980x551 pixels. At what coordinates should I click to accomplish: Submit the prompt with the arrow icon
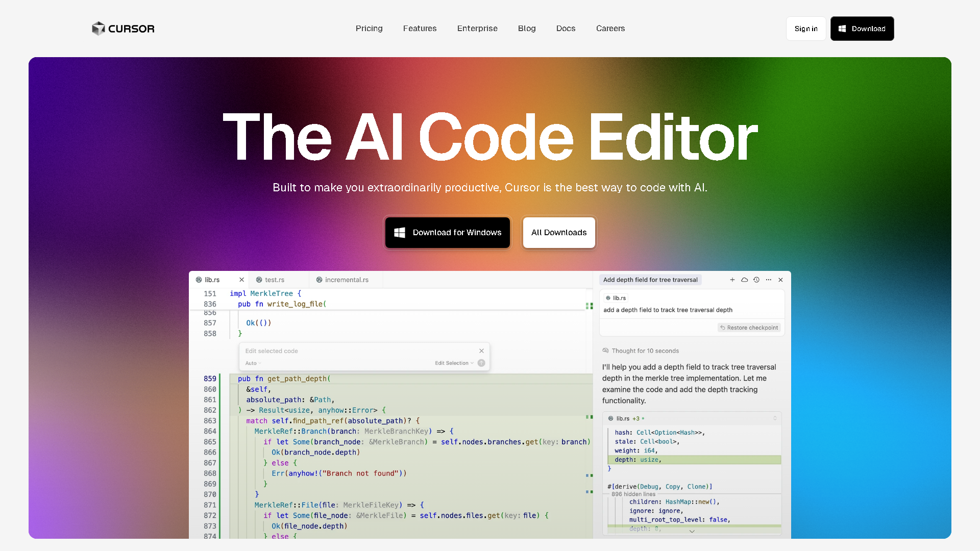click(481, 363)
